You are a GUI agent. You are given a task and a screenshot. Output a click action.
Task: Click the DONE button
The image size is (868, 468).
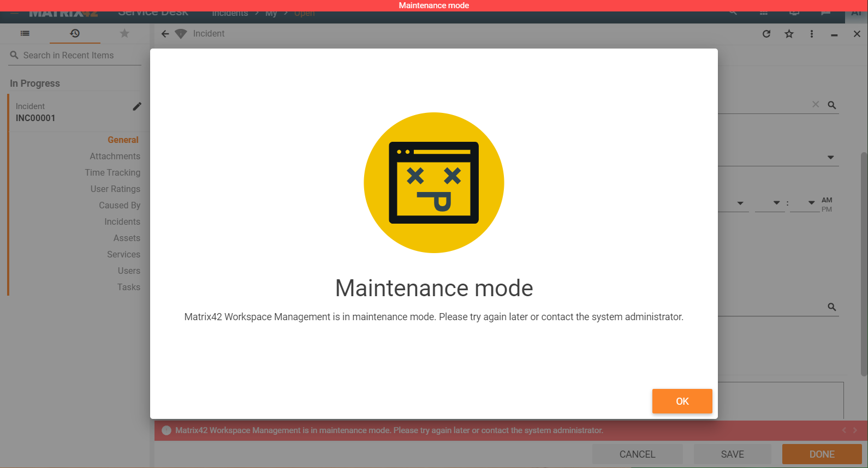(x=822, y=454)
